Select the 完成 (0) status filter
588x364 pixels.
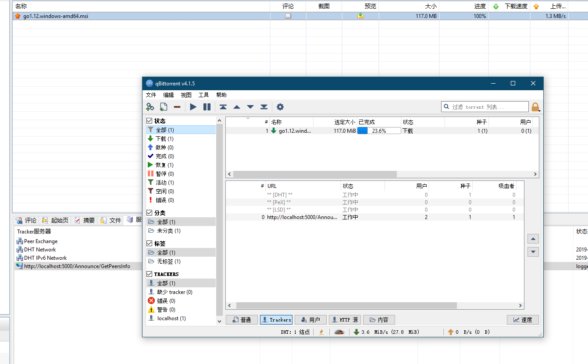pyautogui.click(x=181, y=156)
